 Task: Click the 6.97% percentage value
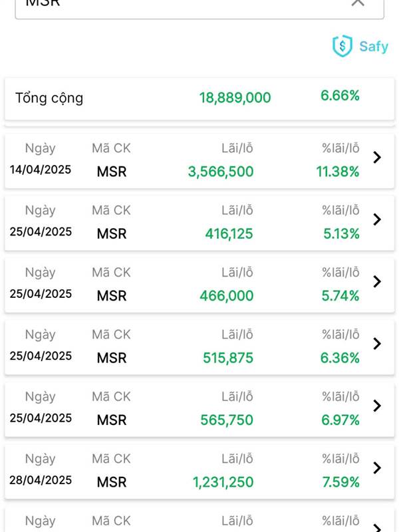click(x=340, y=420)
